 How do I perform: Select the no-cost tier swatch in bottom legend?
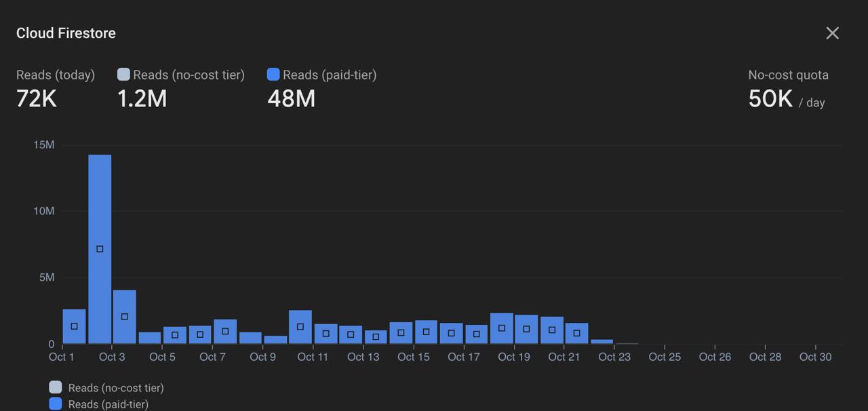point(56,387)
